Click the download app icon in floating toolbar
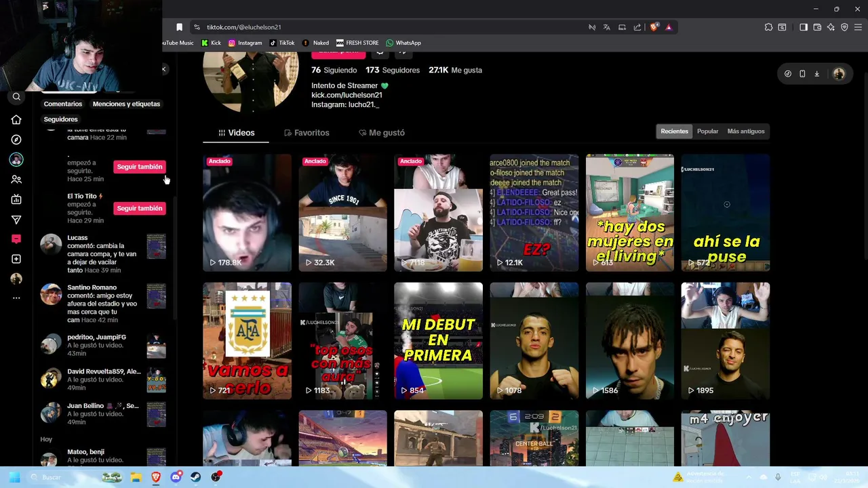 click(817, 74)
